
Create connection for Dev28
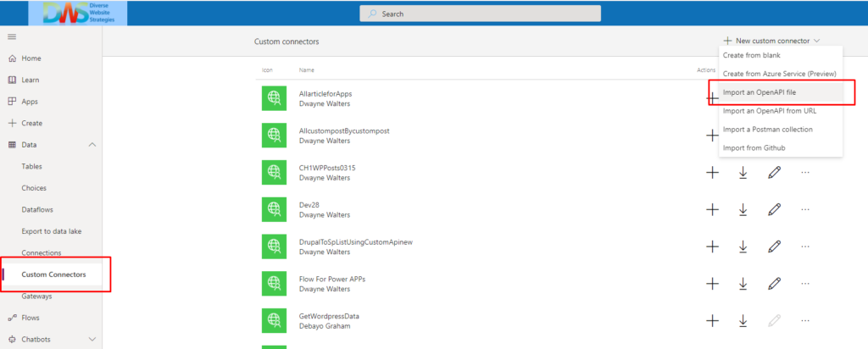tap(712, 209)
